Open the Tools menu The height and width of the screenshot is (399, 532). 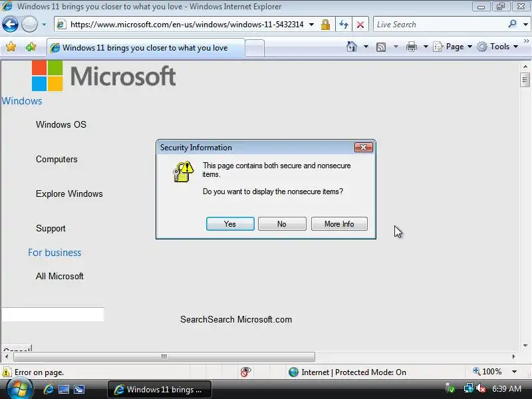coord(497,47)
